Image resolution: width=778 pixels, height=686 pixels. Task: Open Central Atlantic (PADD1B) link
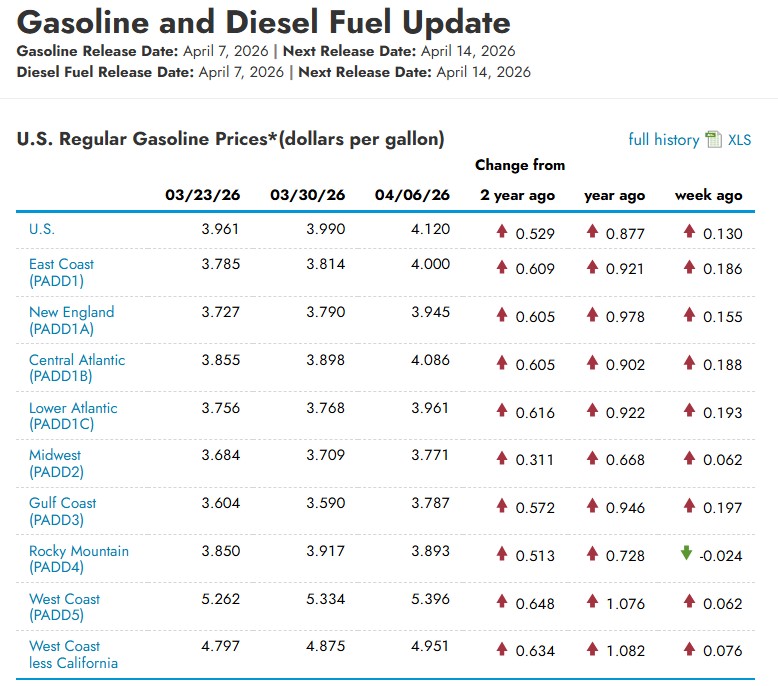[77, 368]
